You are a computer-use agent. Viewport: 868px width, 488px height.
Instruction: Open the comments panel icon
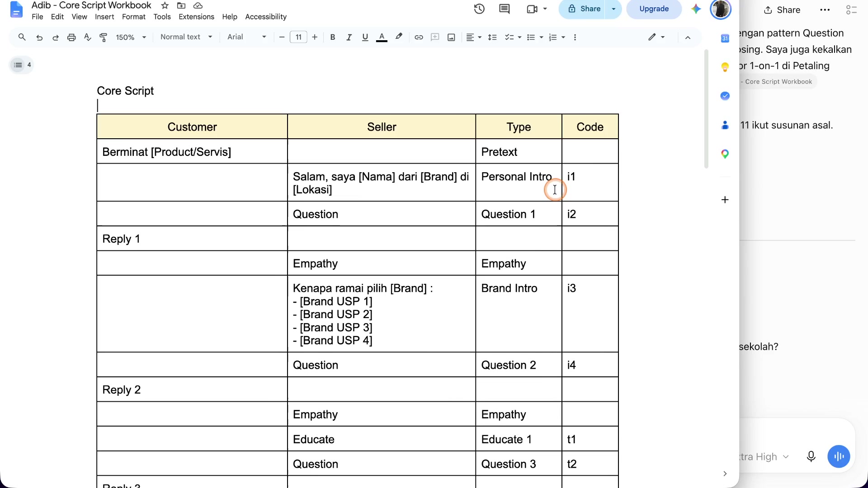click(505, 9)
